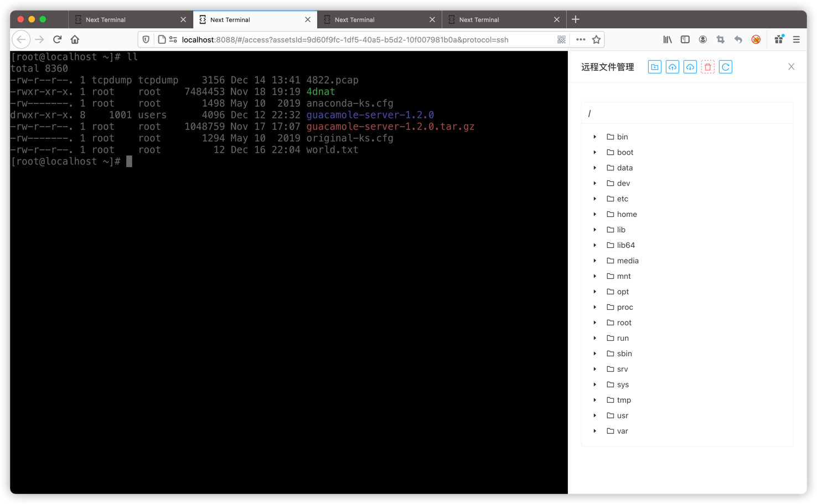Viewport: 817px width, 504px height.
Task: Open the page actions three-dot menu
Action: [580, 39]
